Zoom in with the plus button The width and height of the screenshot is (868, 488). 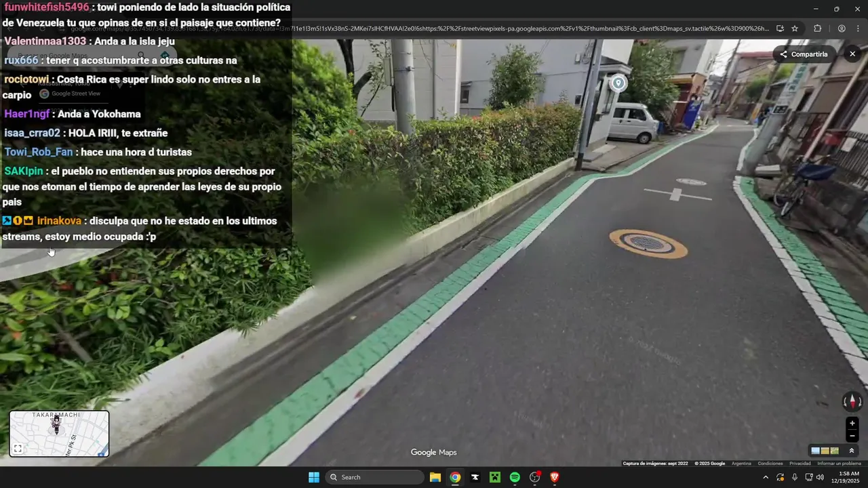[852, 424]
